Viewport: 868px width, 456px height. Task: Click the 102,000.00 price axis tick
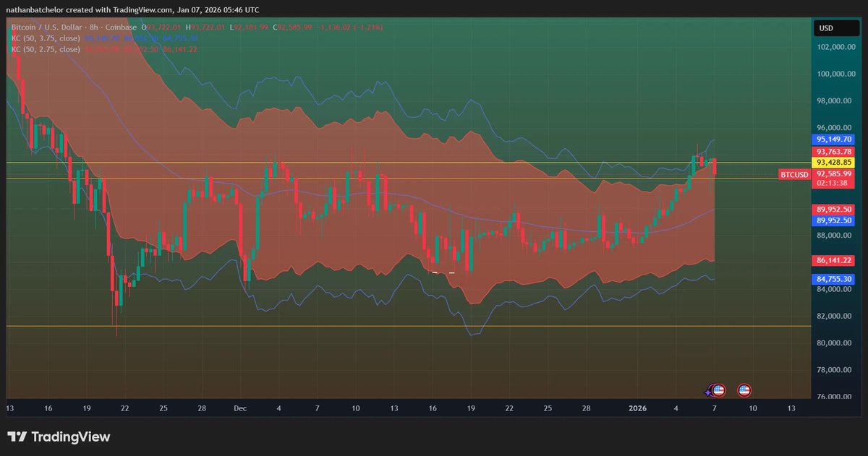pyautogui.click(x=837, y=47)
